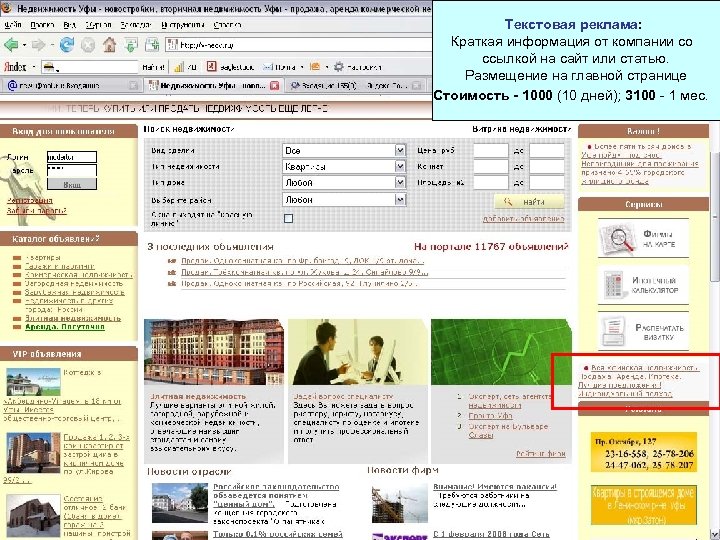Open the Файл menu in the menu bar

[13, 25]
